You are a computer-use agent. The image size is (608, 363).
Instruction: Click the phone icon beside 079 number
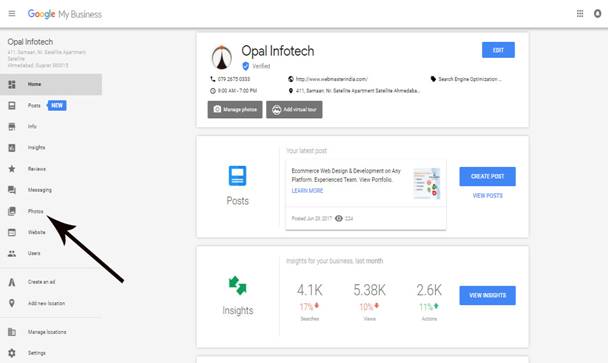point(212,79)
